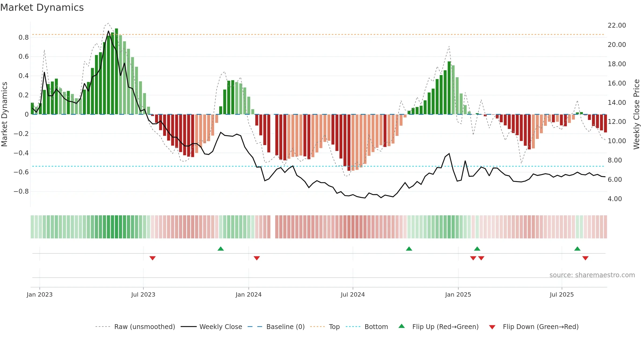Click the red flip-down triangle after Jan 2024
Screen dimensions: 644x362
tap(257, 258)
